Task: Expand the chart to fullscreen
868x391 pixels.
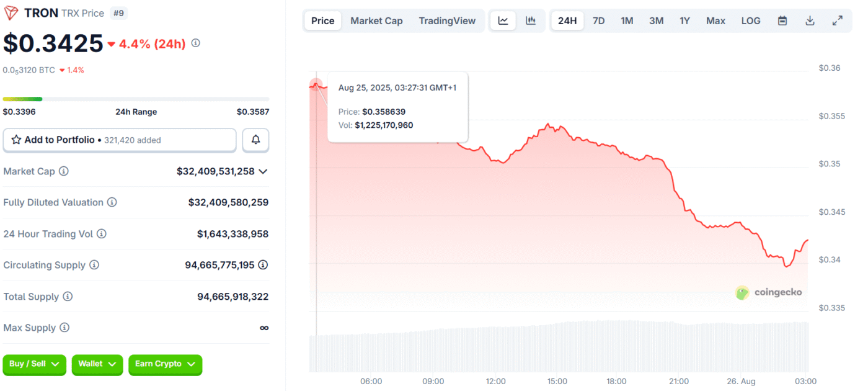Action: pos(837,20)
